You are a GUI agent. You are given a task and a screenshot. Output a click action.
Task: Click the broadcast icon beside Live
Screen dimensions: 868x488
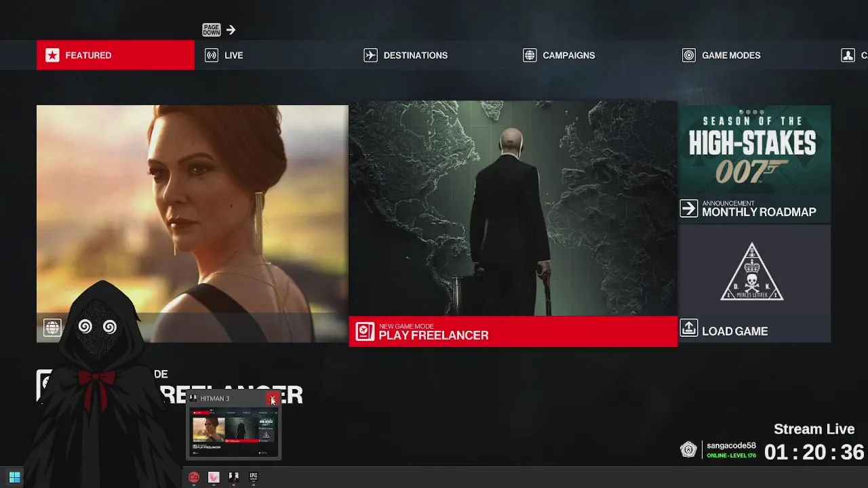coord(212,56)
